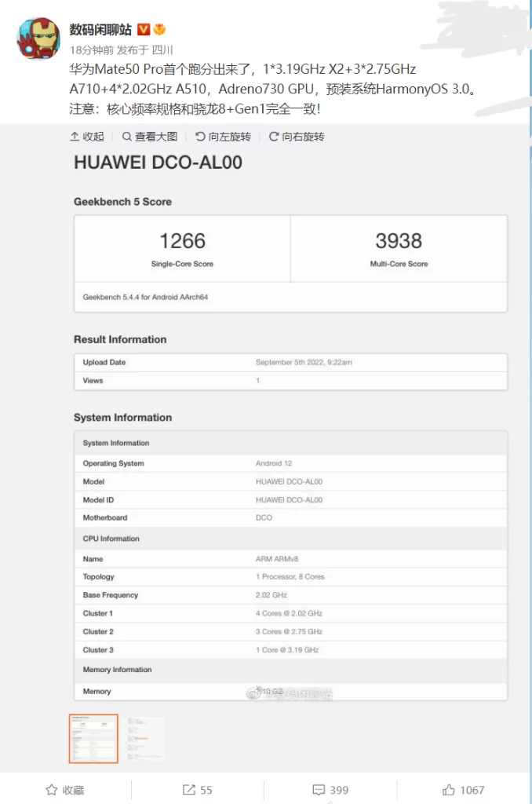
Task: Click the Geekbench 5 Score heading
Action: (122, 202)
